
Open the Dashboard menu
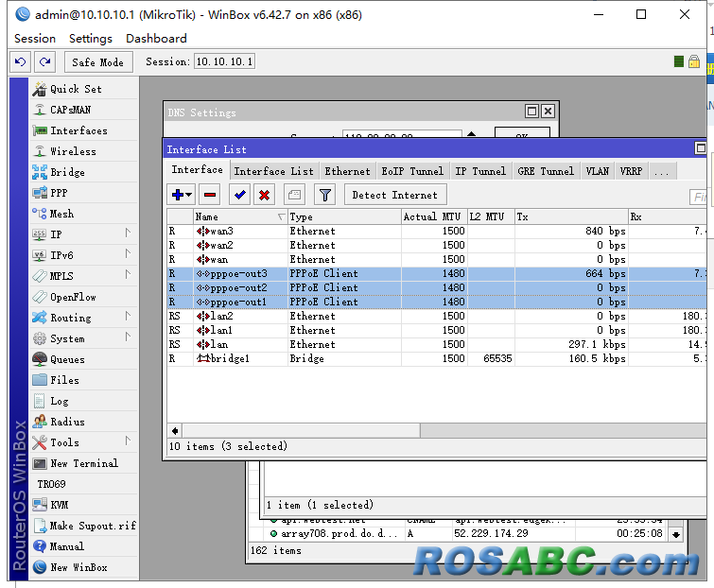pos(156,38)
